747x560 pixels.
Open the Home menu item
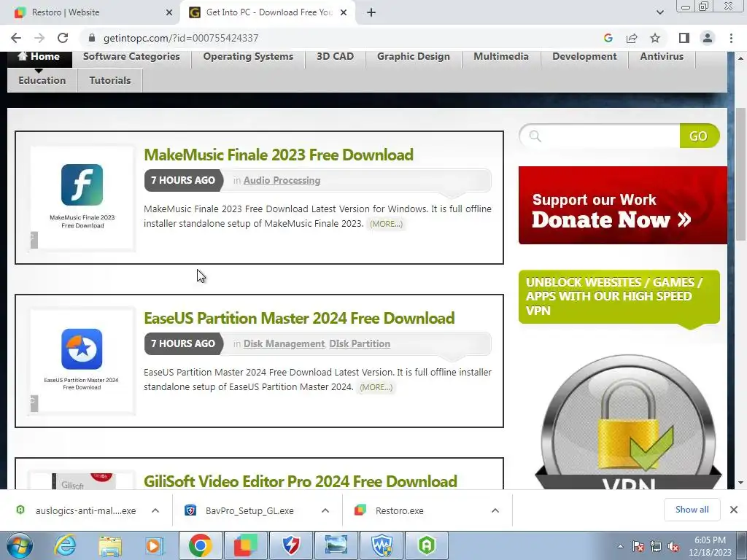[39, 57]
